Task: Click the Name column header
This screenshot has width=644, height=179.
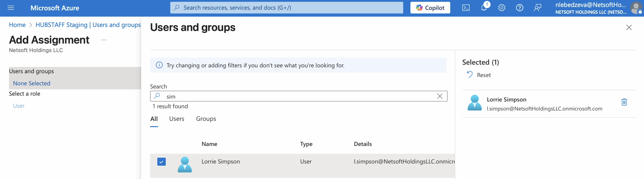Action: 209,144
